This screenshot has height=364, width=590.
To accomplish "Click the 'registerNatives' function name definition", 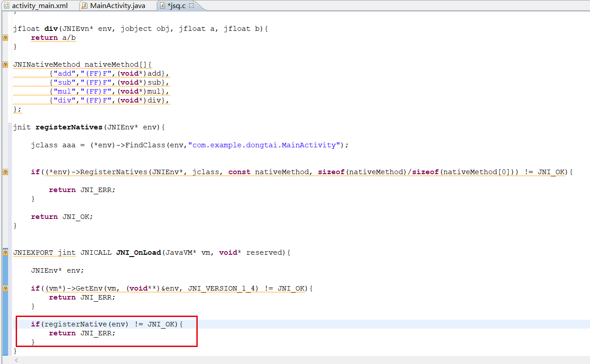I will point(69,127).
